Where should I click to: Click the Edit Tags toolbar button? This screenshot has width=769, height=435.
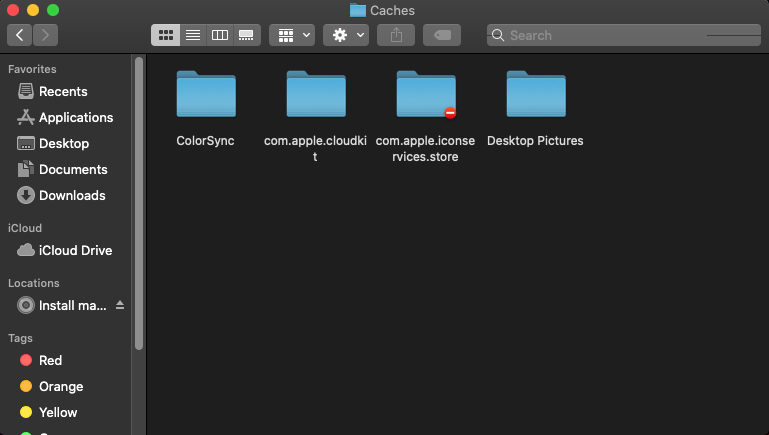[442, 35]
